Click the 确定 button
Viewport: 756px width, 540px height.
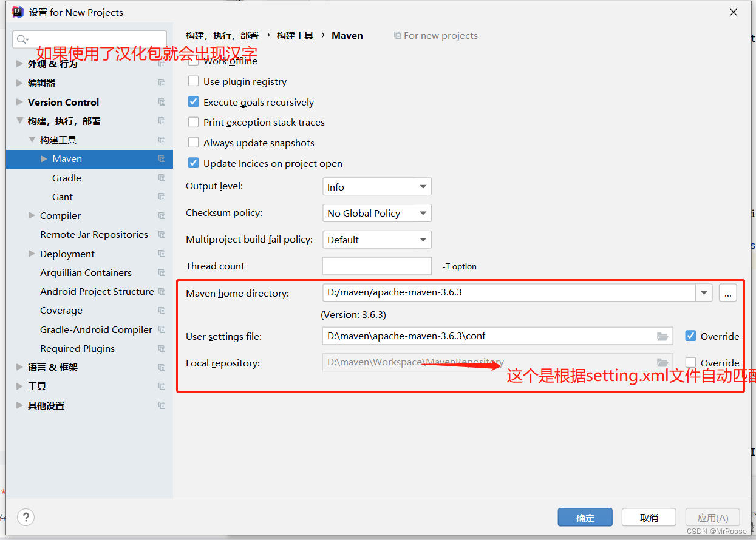pos(585,518)
